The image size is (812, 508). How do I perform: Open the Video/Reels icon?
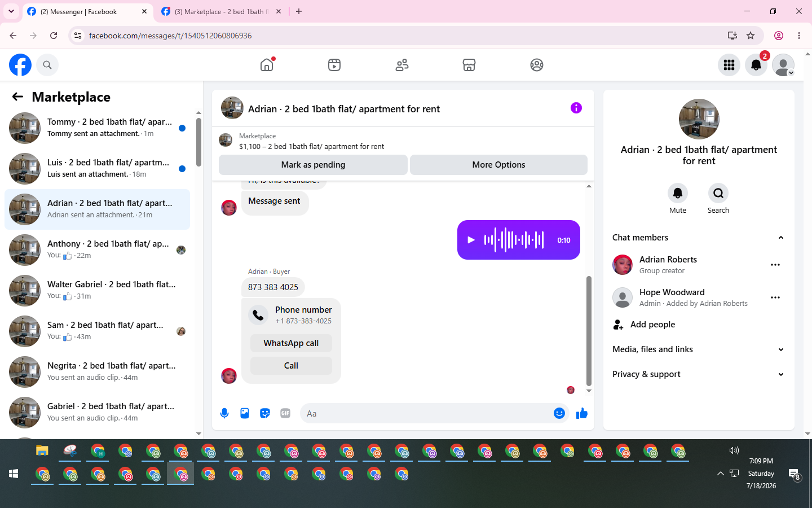tap(334, 65)
